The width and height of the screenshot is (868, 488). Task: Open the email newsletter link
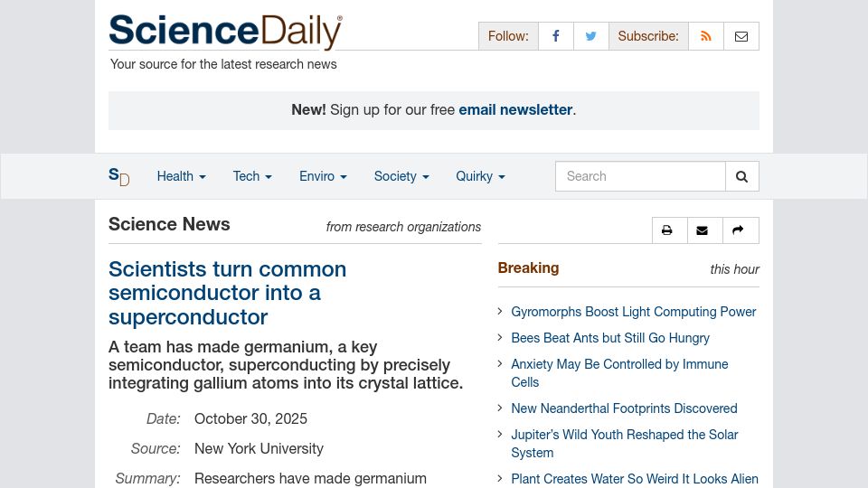coord(515,110)
